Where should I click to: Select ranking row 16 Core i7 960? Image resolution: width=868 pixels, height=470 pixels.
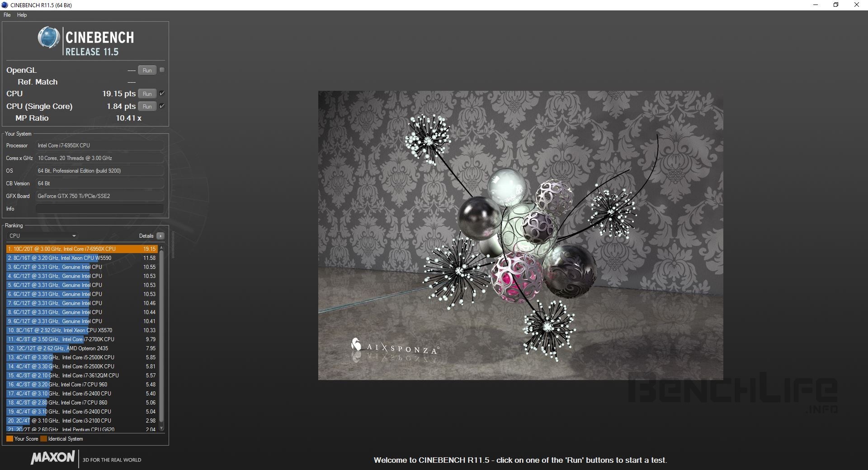(x=82, y=385)
